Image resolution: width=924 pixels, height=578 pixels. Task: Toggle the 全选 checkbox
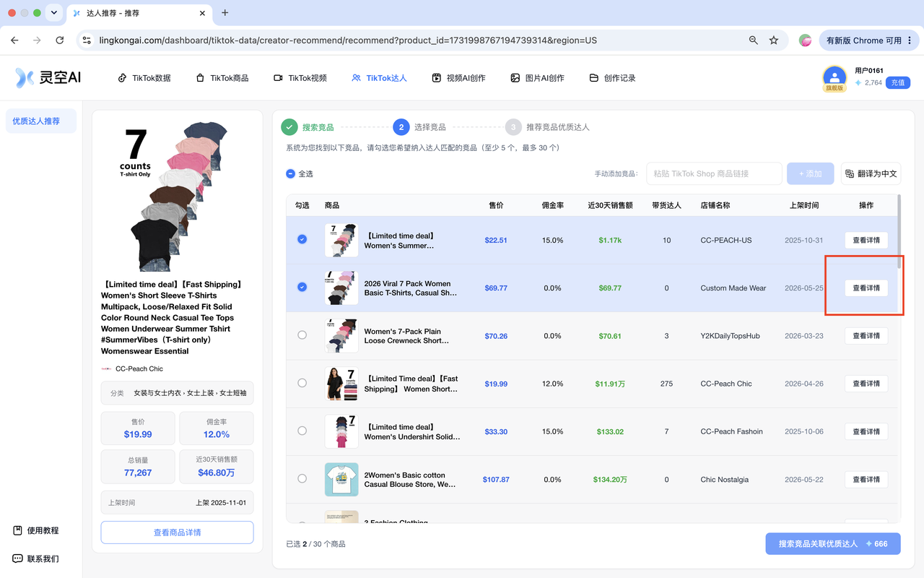(291, 173)
